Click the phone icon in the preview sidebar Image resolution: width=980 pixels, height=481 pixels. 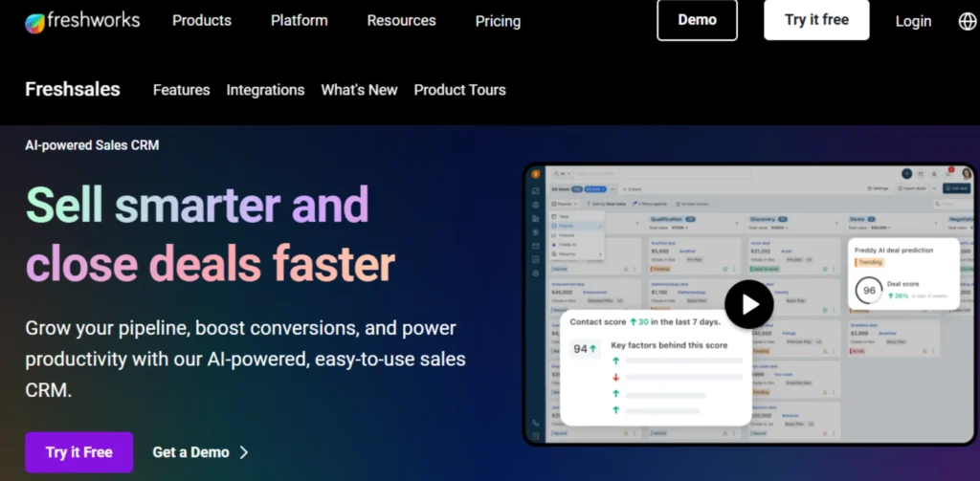tap(536, 423)
